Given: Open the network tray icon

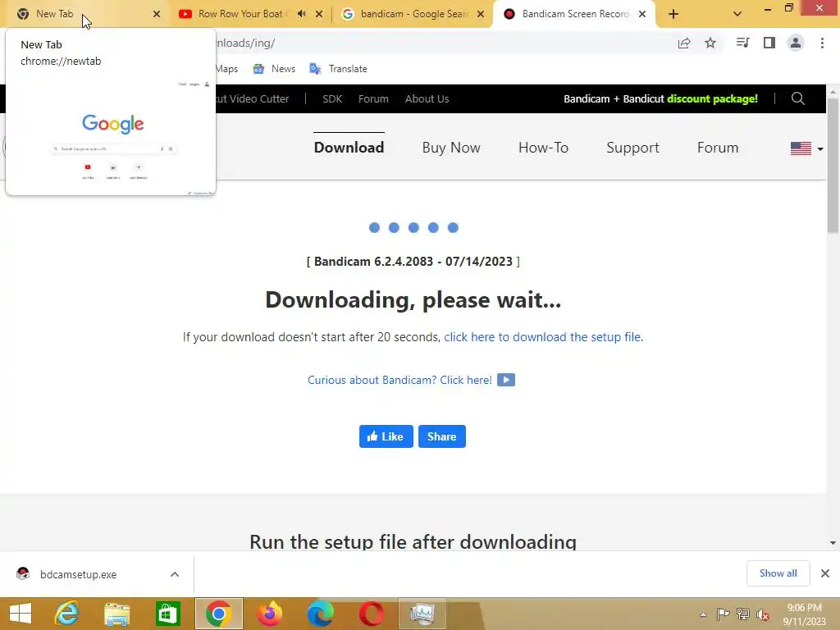Looking at the screenshot, I should click(x=743, y=614).
